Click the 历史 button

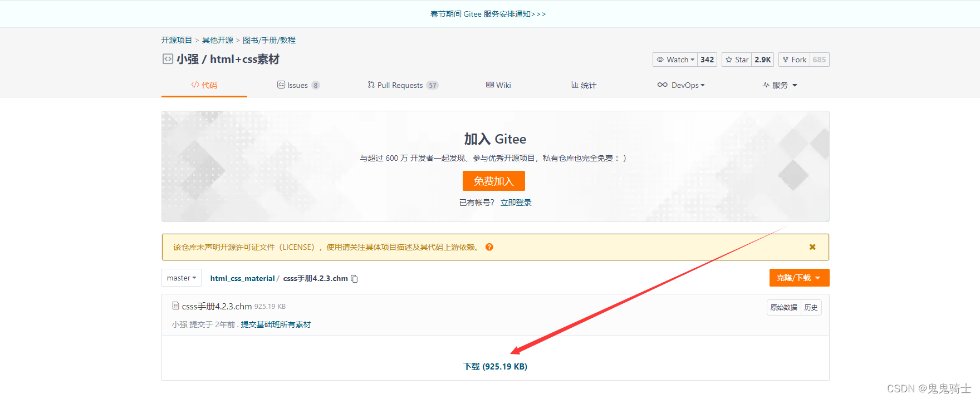(x=811, y=307)
